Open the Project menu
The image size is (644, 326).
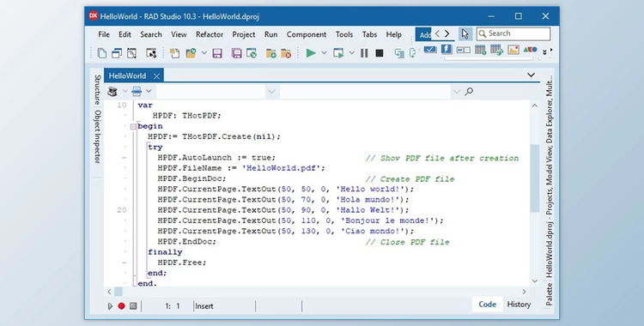244,34
